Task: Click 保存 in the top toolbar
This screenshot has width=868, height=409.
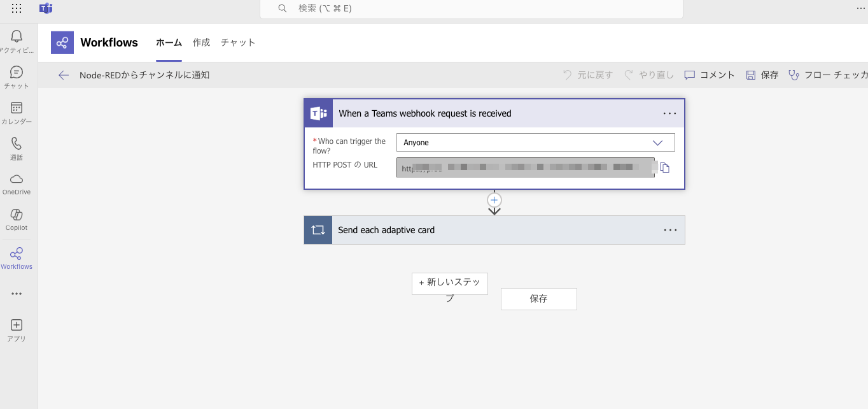Action: point(762,75)
